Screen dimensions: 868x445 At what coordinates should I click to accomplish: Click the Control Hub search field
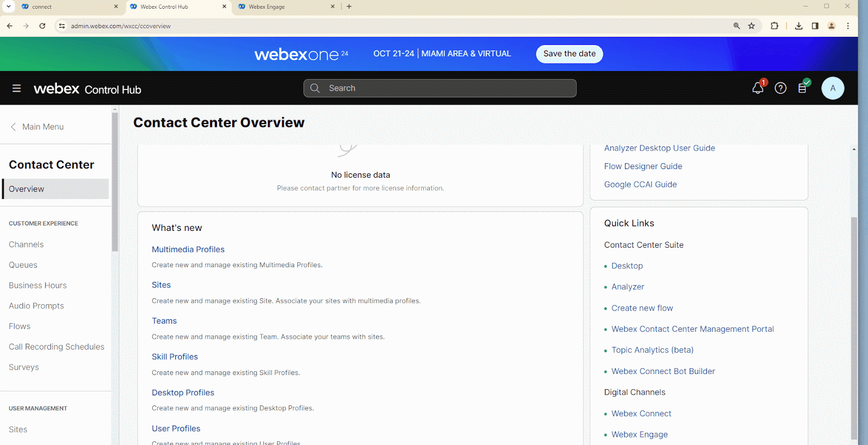pyautogui.click(x=440, y=88)
